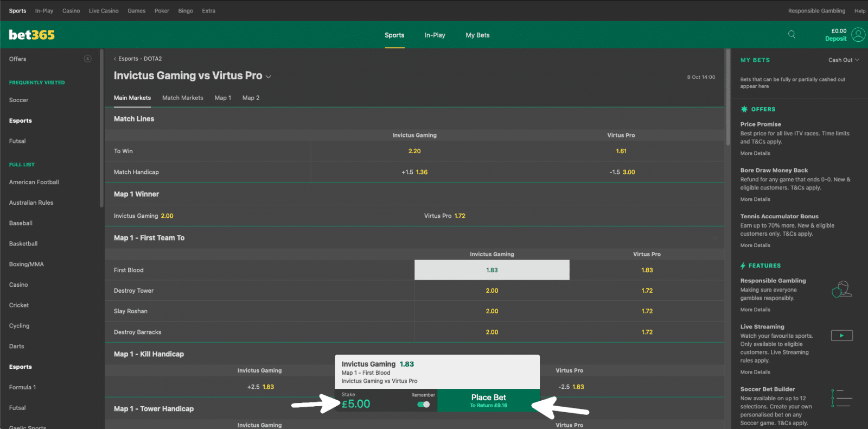Screen dimensions: 868x429
Task: Open Price Promise More Details
Action: coord(755,153)
